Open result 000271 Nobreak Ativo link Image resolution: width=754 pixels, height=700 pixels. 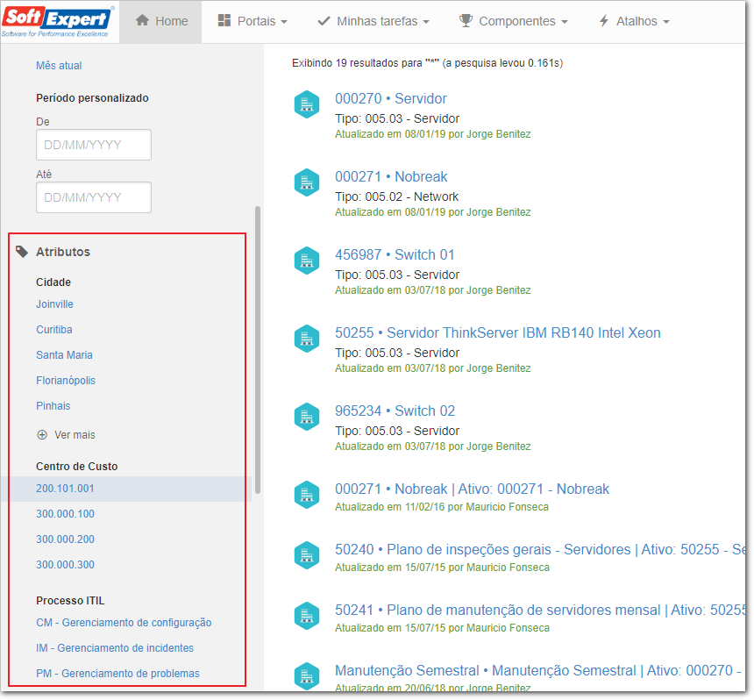(473, 489)
